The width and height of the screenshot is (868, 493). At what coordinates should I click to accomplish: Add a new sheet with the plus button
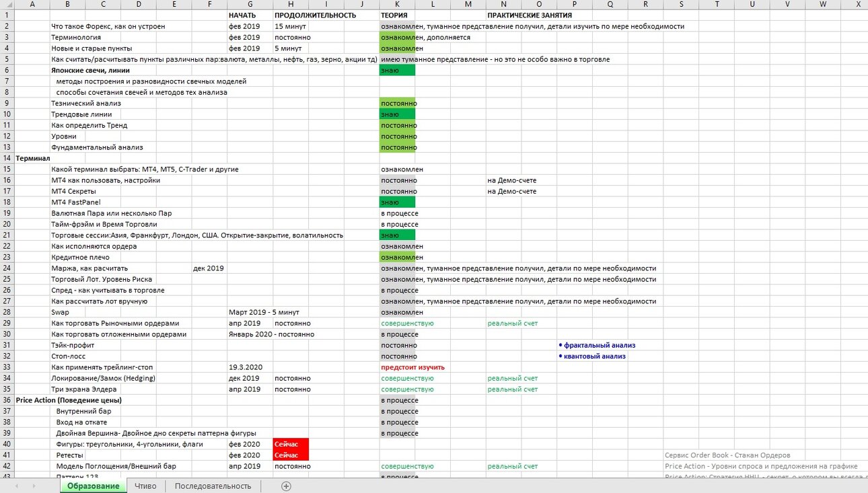[x=286, y=486]
